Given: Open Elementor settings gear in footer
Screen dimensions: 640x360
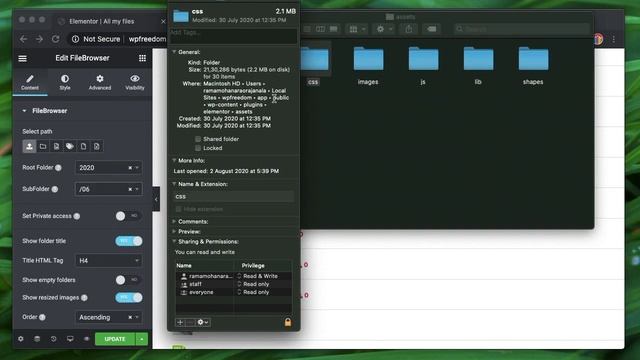Looking at the screenshot, I should click(20, 339).
